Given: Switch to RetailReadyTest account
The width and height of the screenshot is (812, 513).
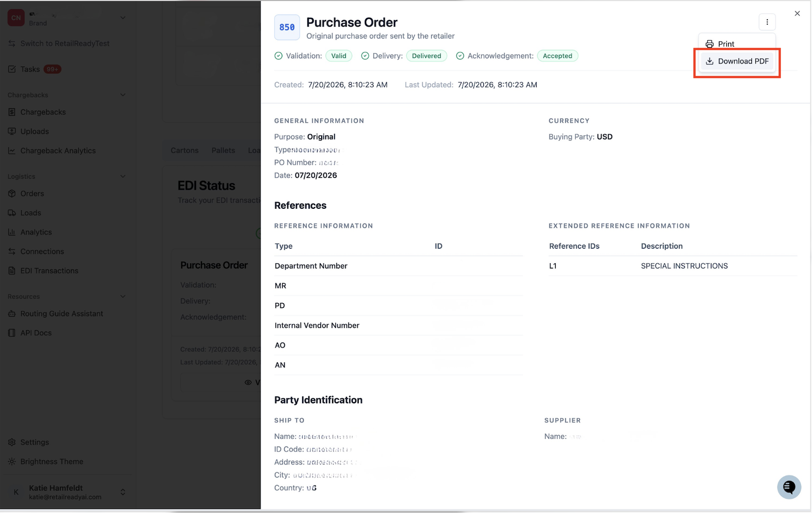Looking at the screenshot, I should 65,43.
